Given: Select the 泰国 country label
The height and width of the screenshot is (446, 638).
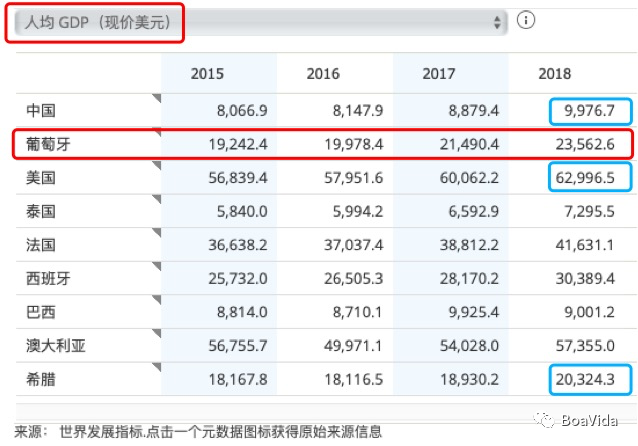Looking at the screenshot, I should [41, 211].
